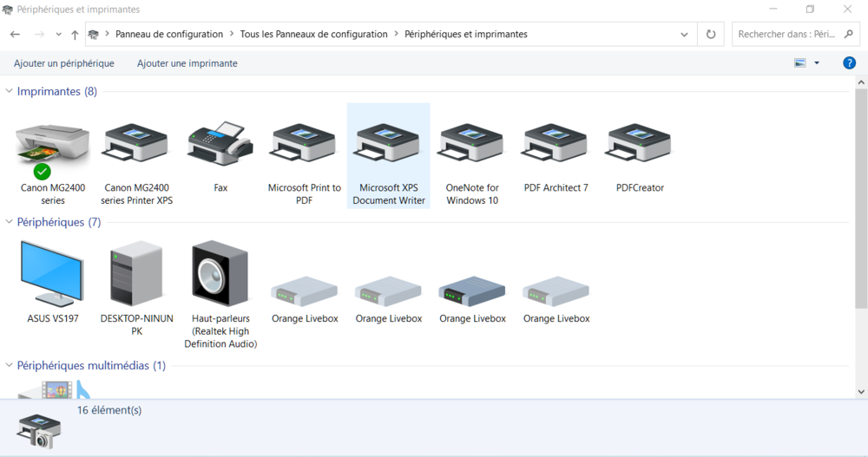Go to Panneau de configuration breadcrumb

(169, 35)
